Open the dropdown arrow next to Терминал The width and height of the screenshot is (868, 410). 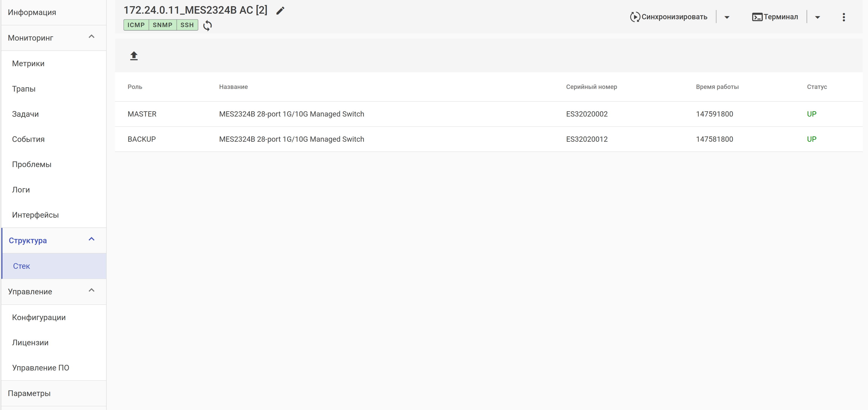click(817, 17)
